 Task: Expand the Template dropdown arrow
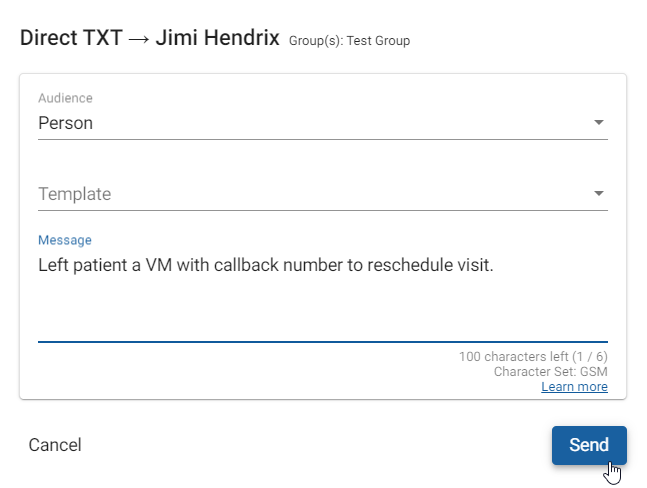(x=598, y=193)
